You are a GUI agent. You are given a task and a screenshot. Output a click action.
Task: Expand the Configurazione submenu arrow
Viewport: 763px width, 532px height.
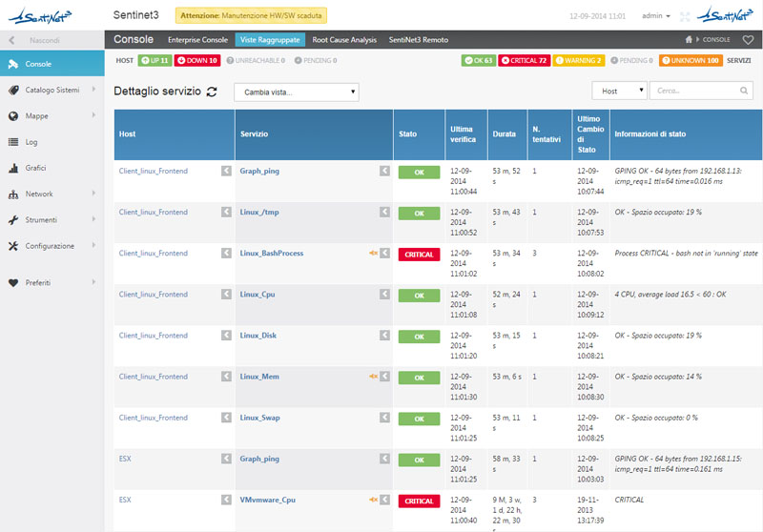pos(93,246)
